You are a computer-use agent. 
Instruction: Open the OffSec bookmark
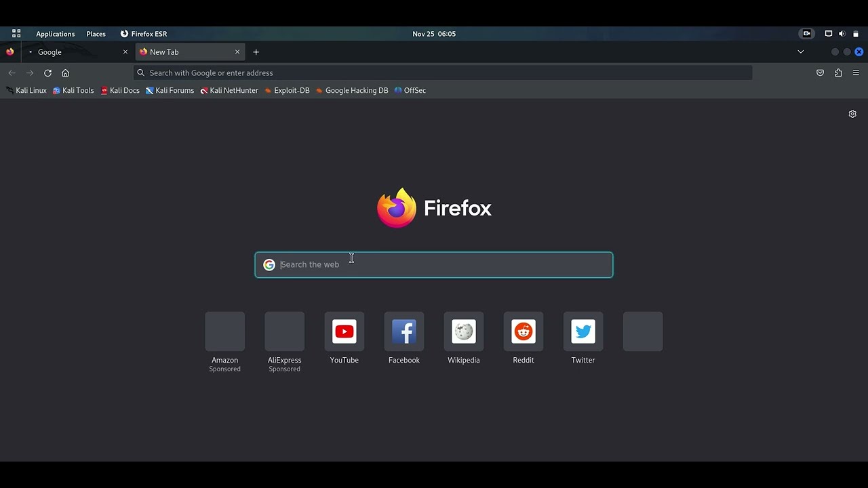click(410, 90)
